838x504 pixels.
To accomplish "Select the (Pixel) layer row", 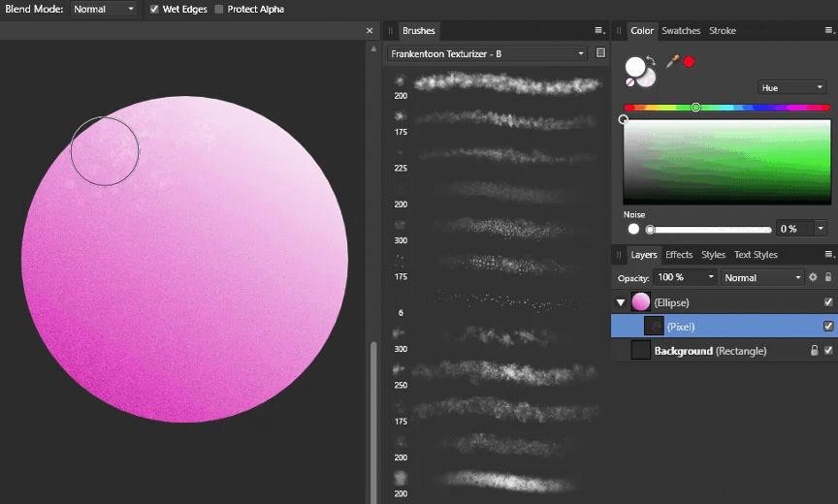I will [725, 327].
